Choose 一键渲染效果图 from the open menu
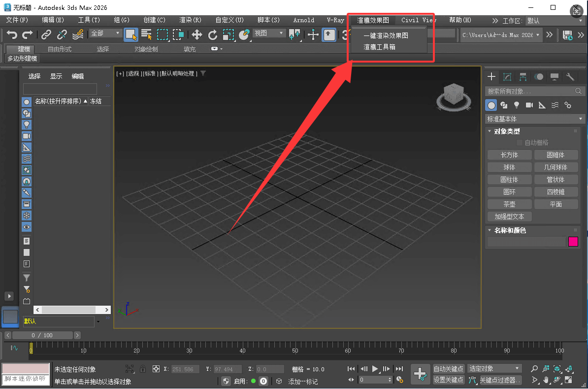This screenshot has height=389, width=588. coord(386,35)
